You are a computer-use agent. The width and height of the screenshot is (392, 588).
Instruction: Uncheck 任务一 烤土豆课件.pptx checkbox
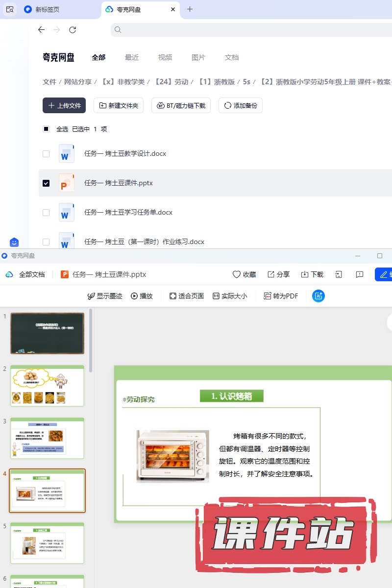pos(46,183)
